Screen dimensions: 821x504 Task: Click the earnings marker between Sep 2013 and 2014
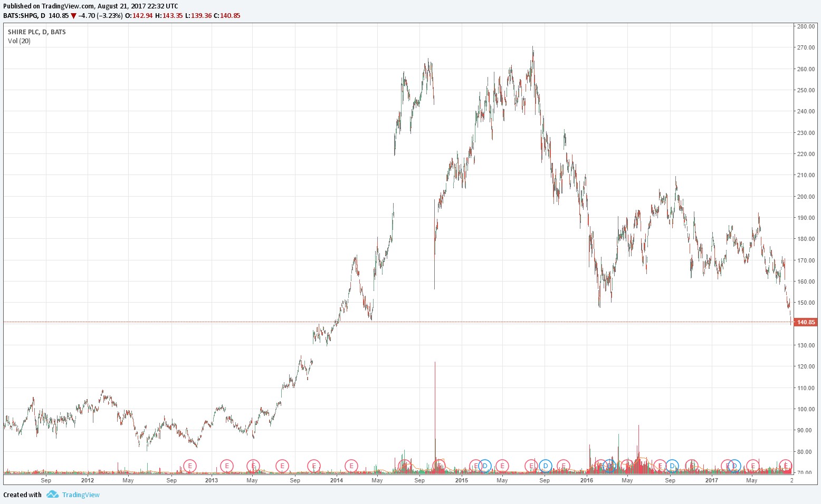point(314,466)
